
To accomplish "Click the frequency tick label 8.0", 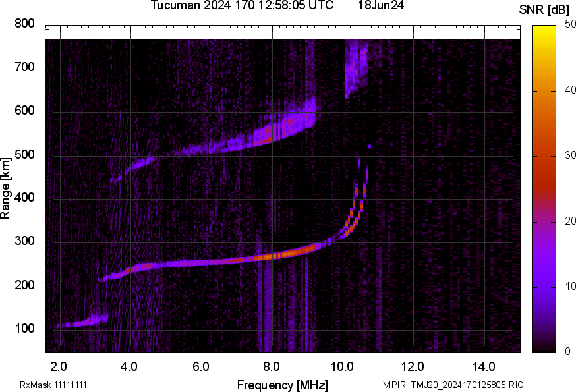I will [271, 366].
